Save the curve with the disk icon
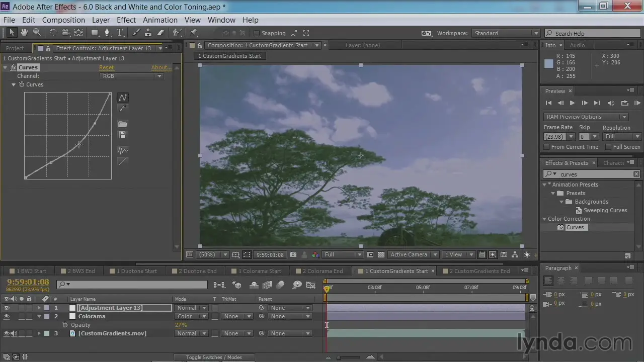This screenshot has height=362, width=644. click(123, 135)
